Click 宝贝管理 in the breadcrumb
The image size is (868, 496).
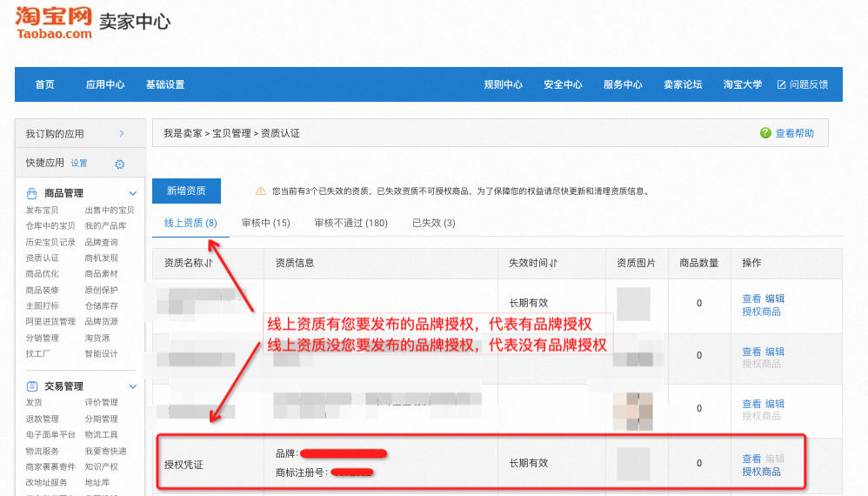click(231, 133)
